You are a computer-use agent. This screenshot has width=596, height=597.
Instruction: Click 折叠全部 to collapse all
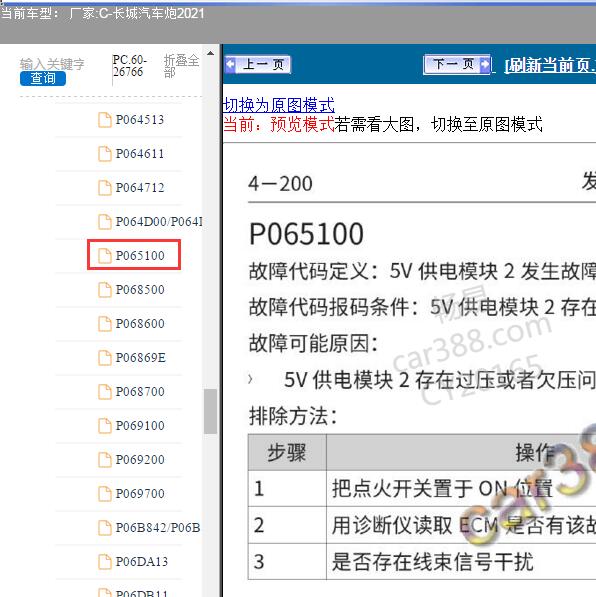click(181, 66)
